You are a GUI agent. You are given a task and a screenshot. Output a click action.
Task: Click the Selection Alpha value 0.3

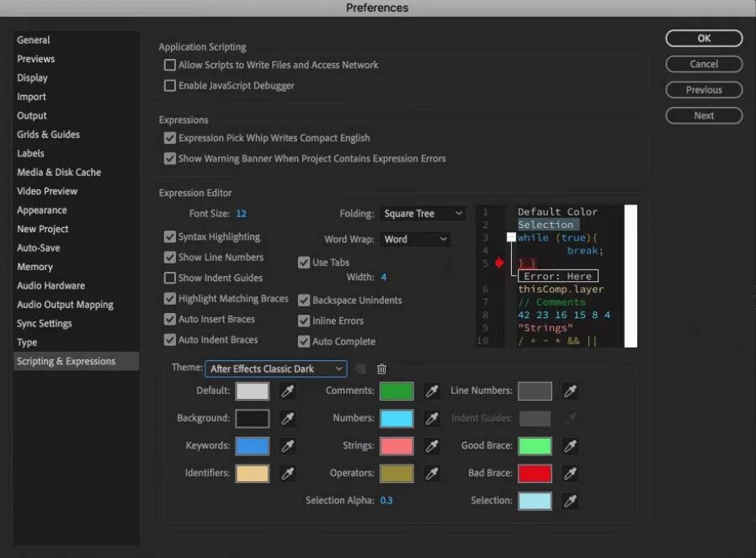(386, 501)
